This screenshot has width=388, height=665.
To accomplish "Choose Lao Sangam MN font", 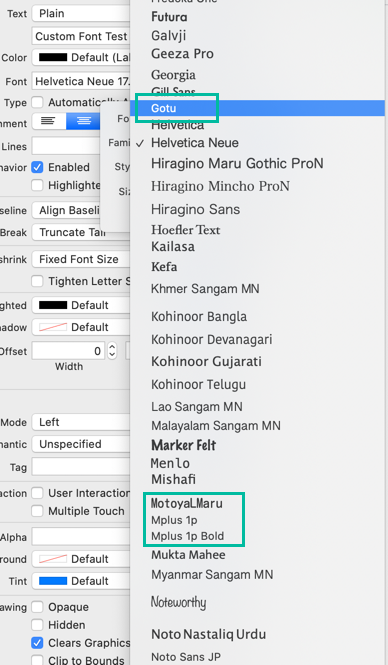I will click(197, 407).
